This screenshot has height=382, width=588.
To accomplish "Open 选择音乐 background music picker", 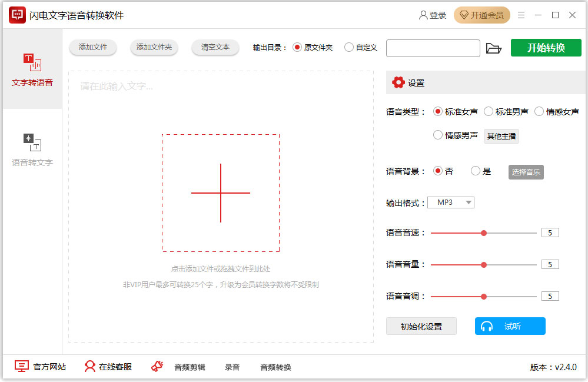I will pos(526,172).
